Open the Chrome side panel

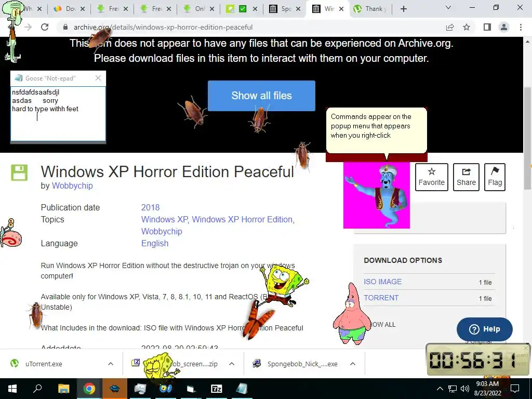pos(487,27)
